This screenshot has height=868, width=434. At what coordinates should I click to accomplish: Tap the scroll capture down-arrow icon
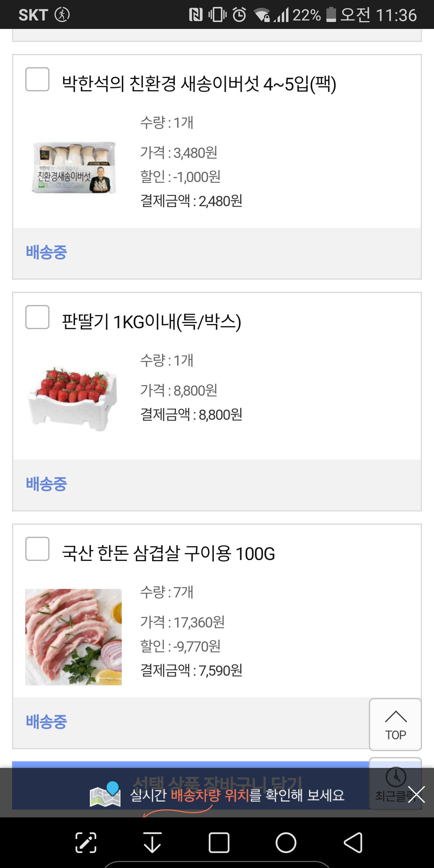click(x=152, y=843)
